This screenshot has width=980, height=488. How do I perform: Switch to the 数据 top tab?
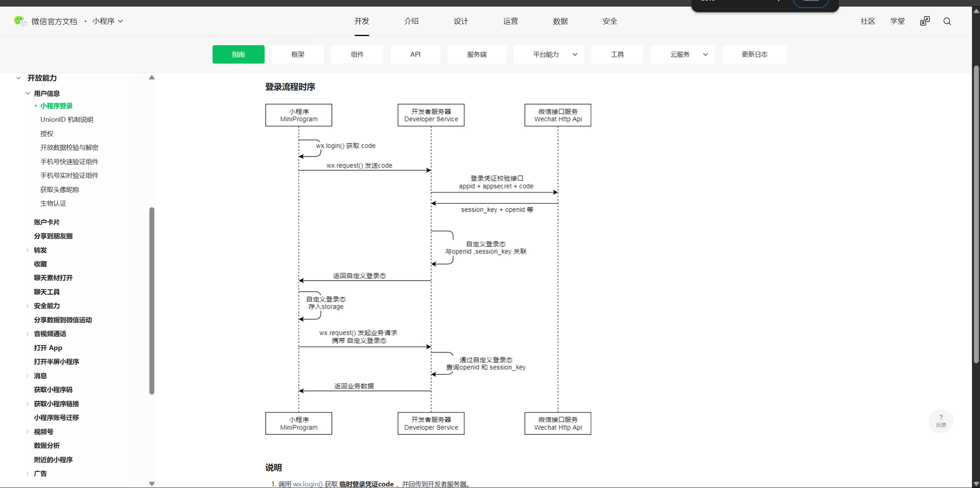[560, 21]
